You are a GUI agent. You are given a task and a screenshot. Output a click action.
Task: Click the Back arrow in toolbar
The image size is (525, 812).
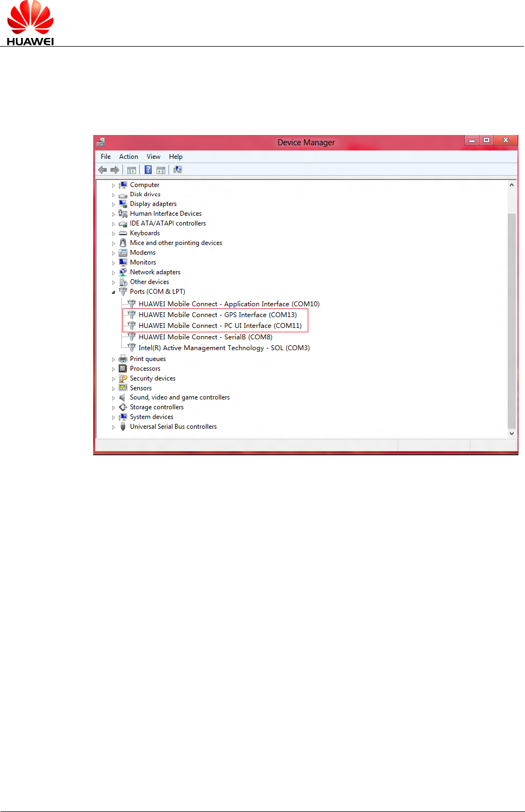[102, 170]
